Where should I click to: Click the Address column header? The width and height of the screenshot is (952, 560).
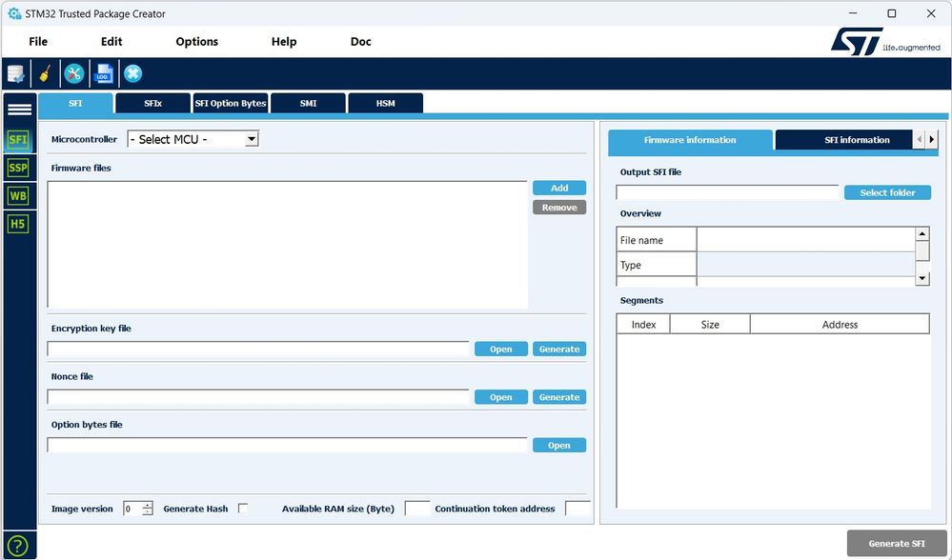pos(840,325)
